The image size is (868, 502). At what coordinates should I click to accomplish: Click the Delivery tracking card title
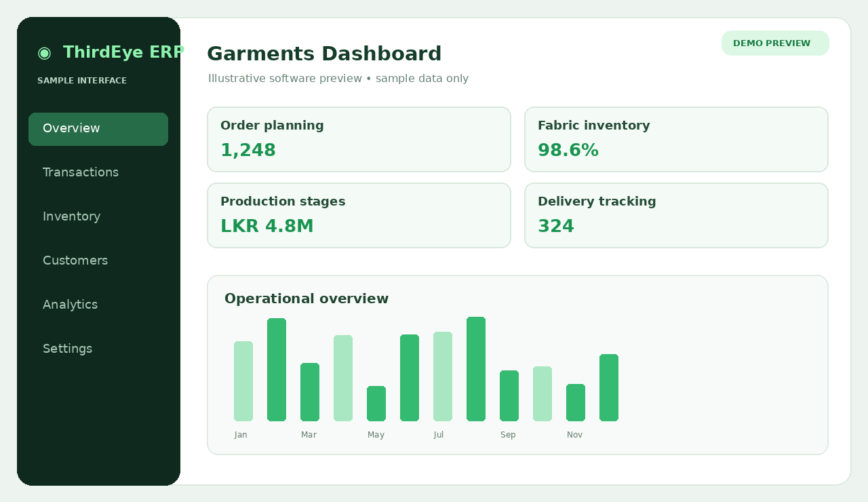[x=597, y=201]
